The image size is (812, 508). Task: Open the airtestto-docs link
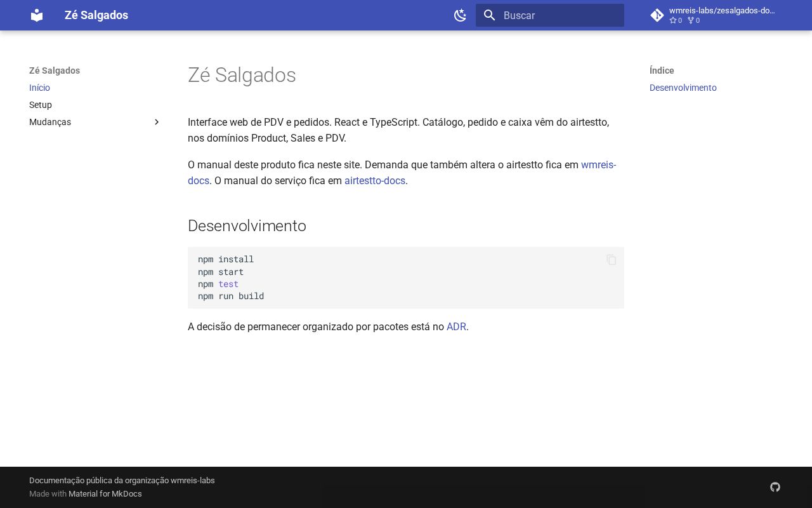click(375, 180)
